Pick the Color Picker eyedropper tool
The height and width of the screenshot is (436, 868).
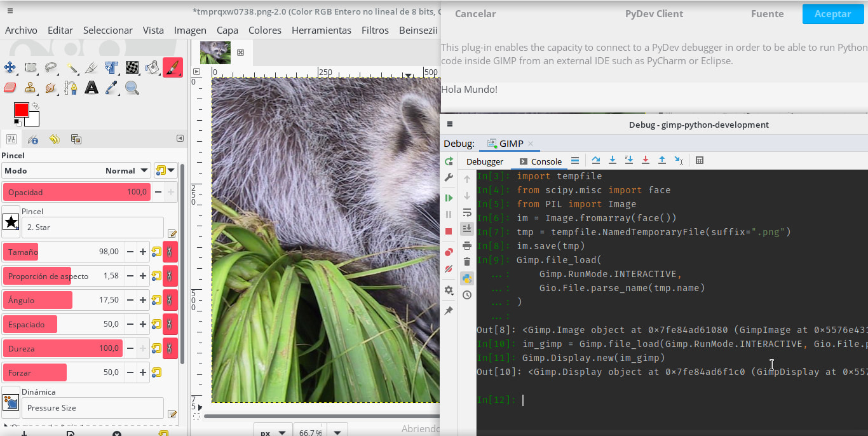tap(112, 88)
